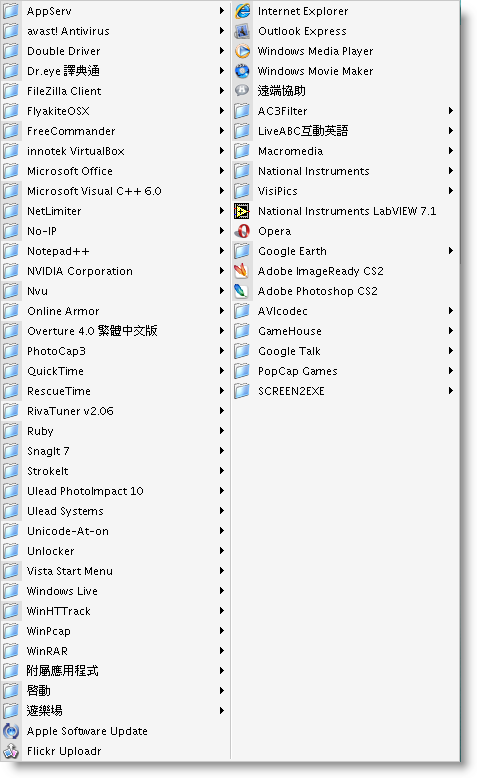Click the Apple Software Update icon
477x778 pixels.
(x=11, y=731)
